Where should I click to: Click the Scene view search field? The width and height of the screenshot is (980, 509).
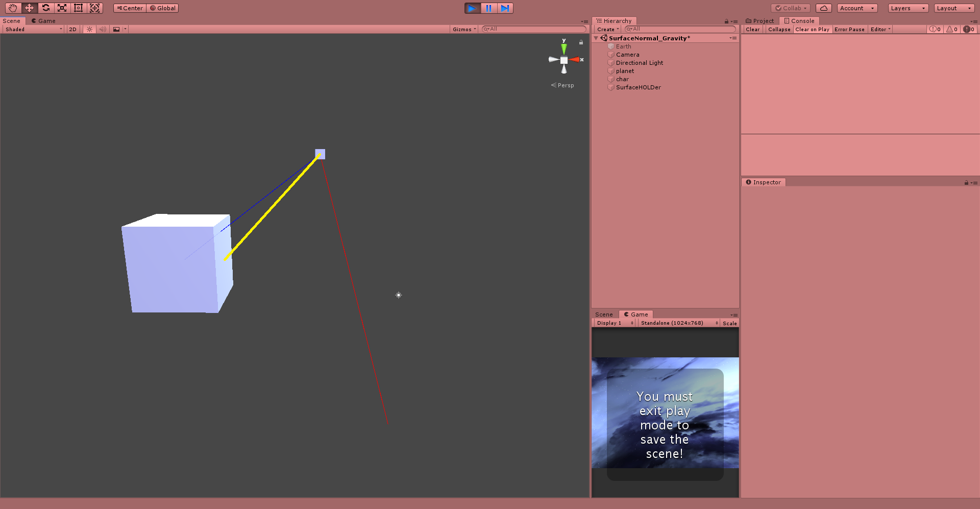[x=534, y=29]
